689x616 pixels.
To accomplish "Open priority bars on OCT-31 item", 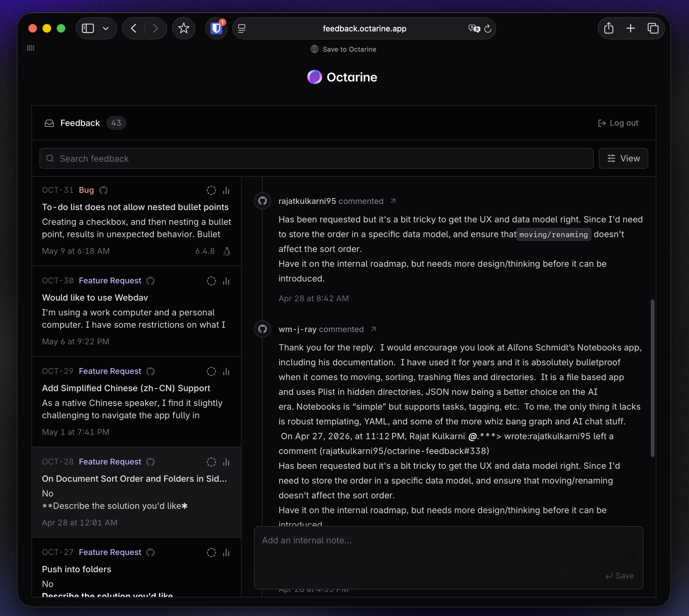I will click(x=226, y=191).
